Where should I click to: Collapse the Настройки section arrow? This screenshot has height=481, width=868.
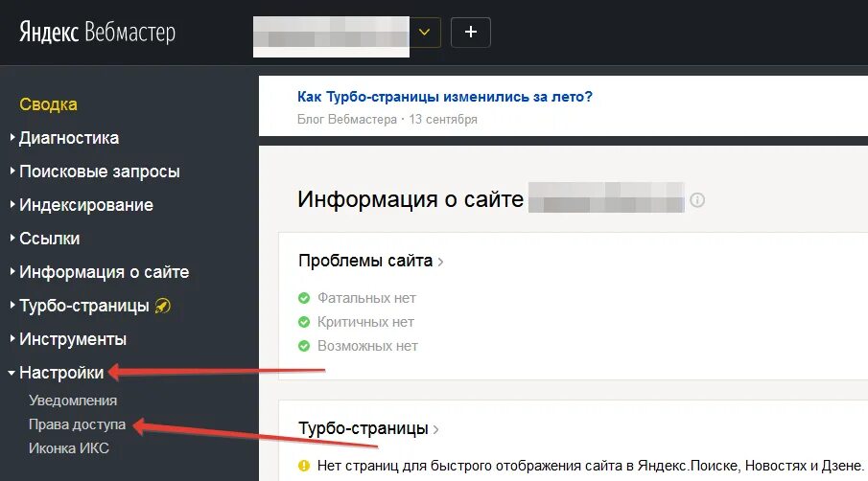[x=12, y=373]
